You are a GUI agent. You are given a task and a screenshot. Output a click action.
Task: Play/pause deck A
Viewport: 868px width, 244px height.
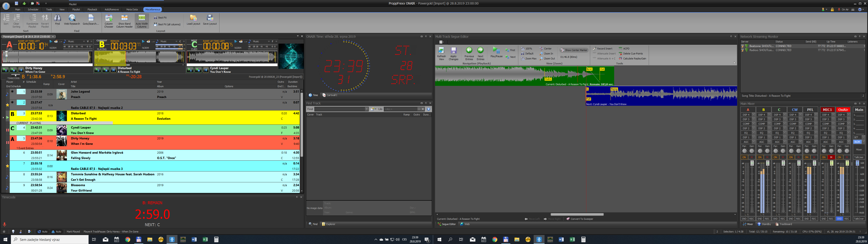pyautogui.click(x=5, y=70)
